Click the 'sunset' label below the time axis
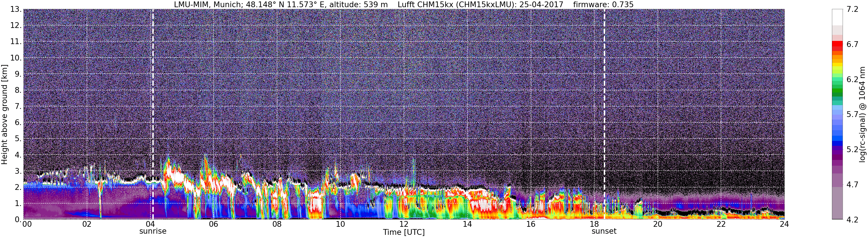Image resolution: width=868 pixels, height=238 pixels. [x=604, y=231]
